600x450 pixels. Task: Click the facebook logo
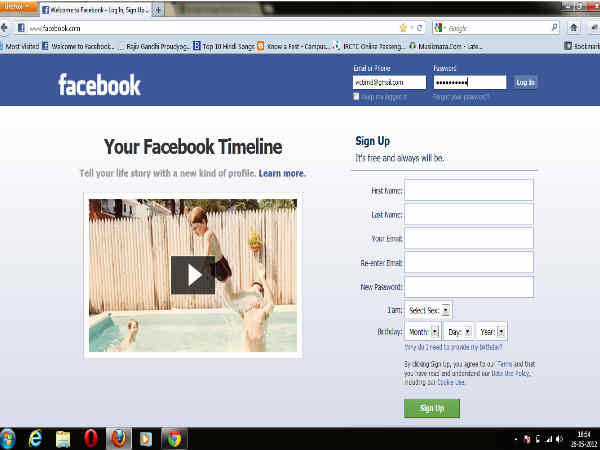coord(99,85)
